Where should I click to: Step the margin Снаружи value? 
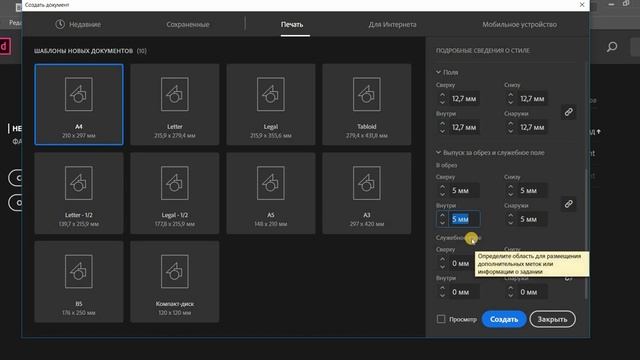(x=511, y=127)
